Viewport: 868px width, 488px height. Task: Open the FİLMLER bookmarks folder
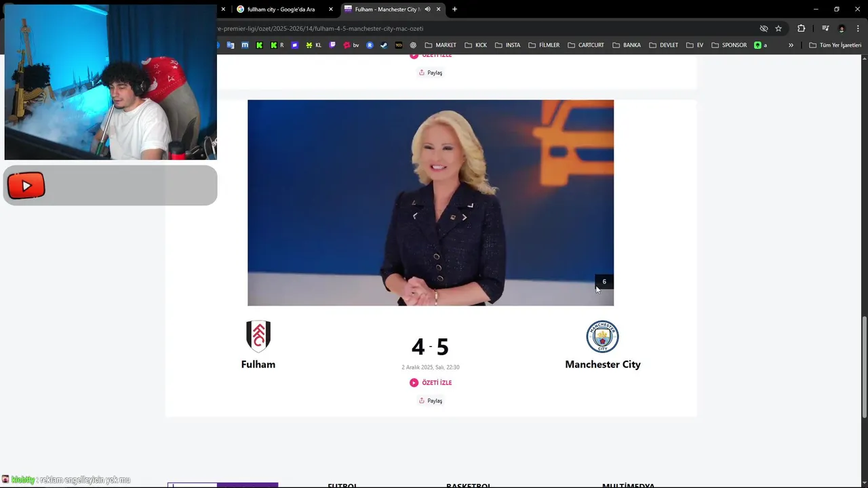(x=544, y=45)
